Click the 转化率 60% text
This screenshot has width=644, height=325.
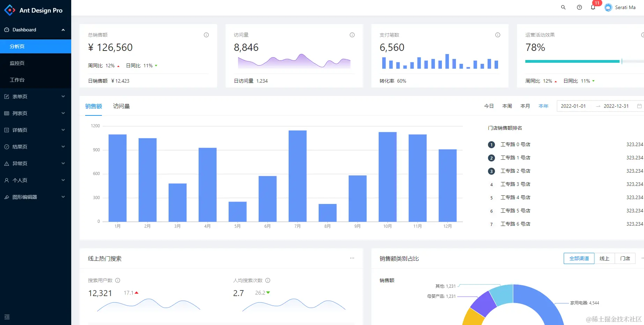(x=393, y=81)
